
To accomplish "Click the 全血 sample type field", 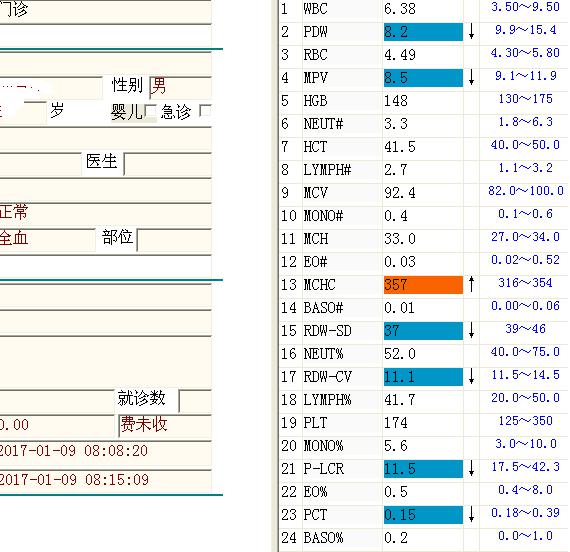I will 47,240.
